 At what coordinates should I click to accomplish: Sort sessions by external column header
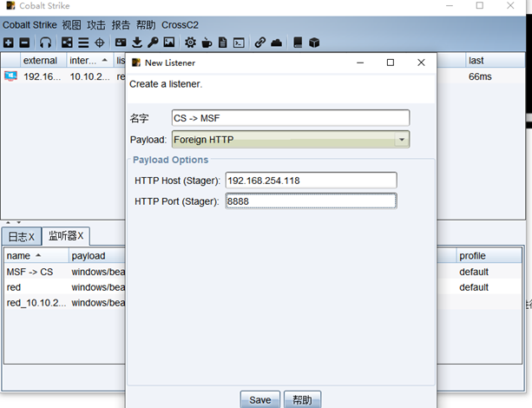43,61
